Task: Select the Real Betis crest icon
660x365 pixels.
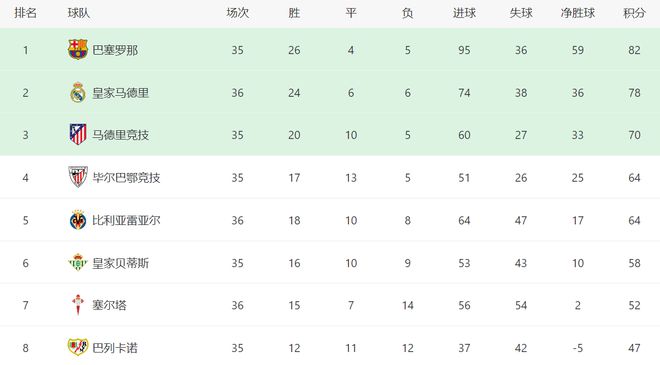Action: click(78, 263)
